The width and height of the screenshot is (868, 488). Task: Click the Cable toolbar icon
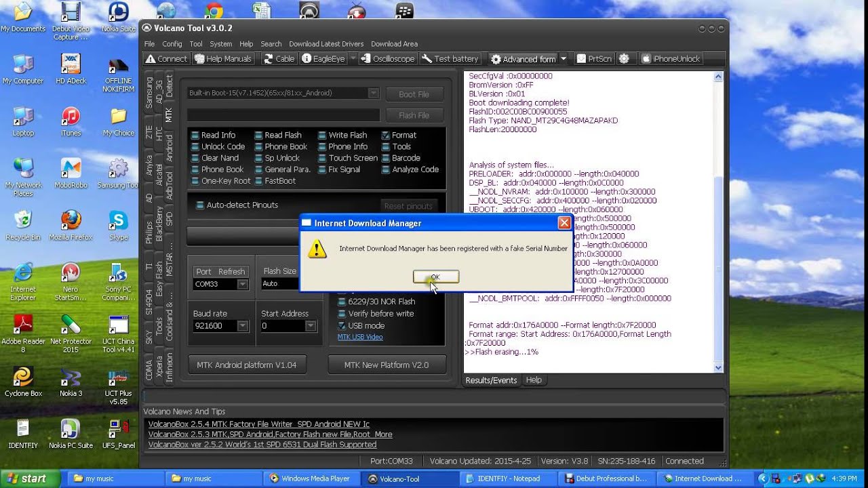[279, 59]
